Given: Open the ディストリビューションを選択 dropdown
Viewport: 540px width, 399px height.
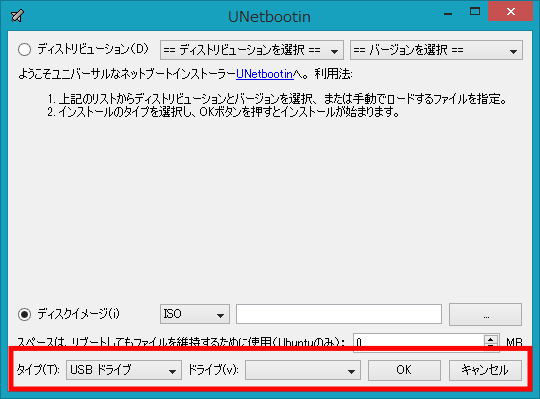Looking at the screenshot, I should [252, 50].
